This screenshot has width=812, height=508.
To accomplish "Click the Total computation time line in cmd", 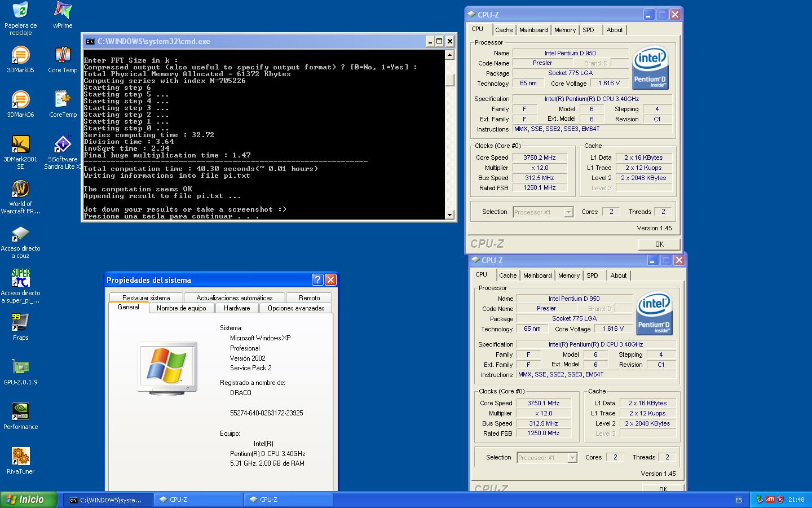I will [201, 169].
